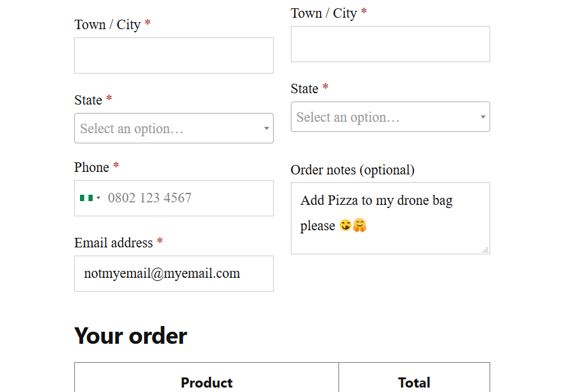Click the Your order heading

click(x=131, y=336)
